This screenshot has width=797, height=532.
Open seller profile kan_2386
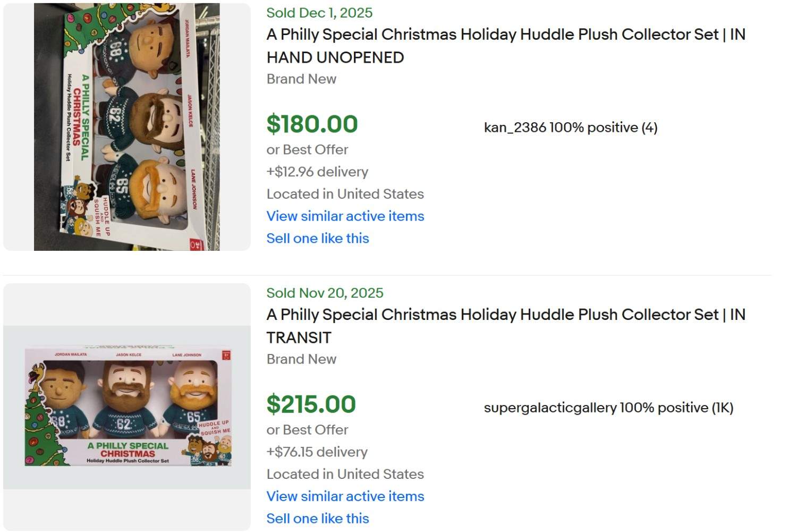point(513,128)
